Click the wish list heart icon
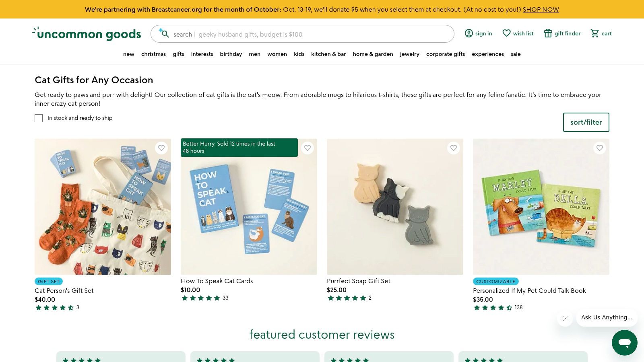 tap(506, 33)
